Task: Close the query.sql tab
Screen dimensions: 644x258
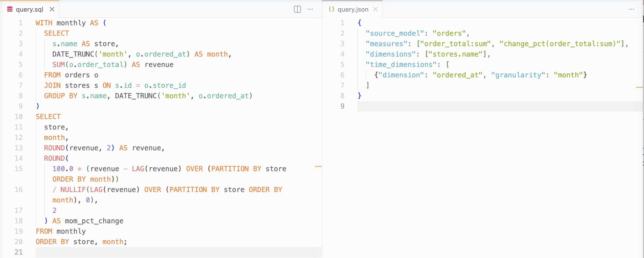Action: [x=52, y=9]
